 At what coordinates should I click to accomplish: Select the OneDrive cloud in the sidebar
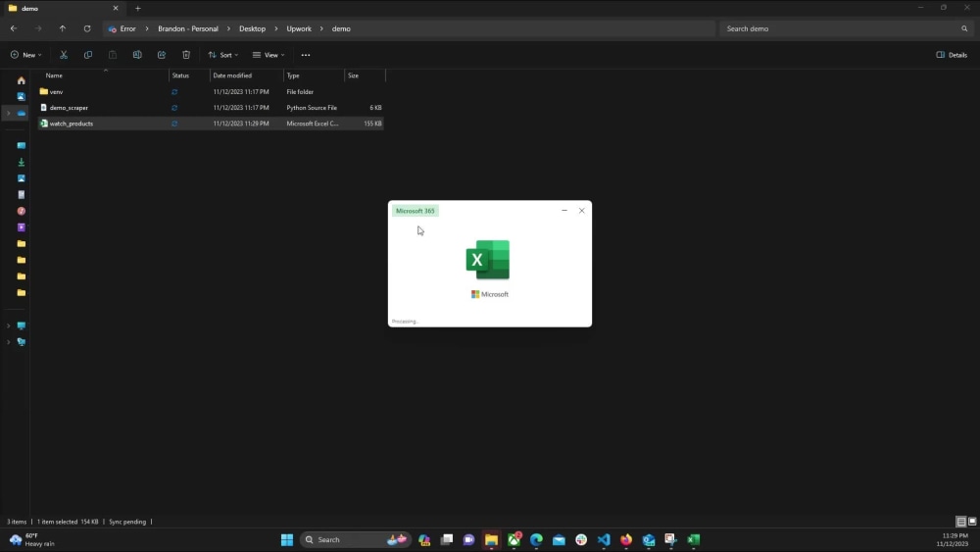coord(22,113)
